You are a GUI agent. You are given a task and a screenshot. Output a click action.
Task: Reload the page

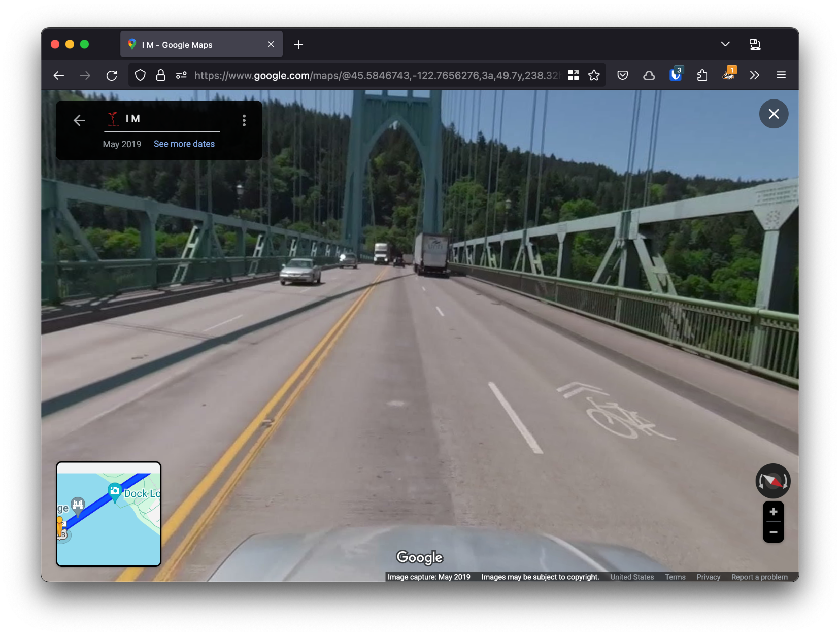(112, 76)
